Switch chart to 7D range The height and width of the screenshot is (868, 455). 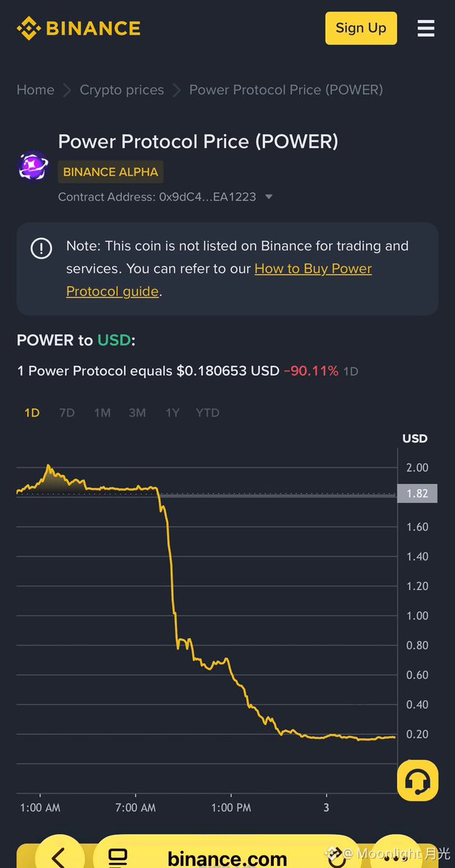pos(67,413)
